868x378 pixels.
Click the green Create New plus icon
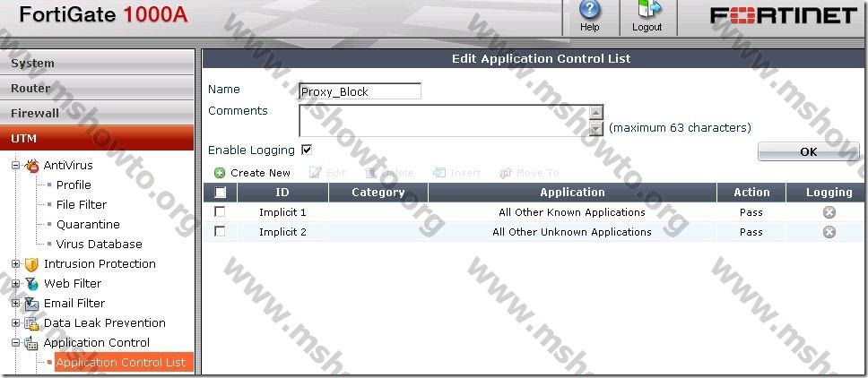(x=220, y=173)
